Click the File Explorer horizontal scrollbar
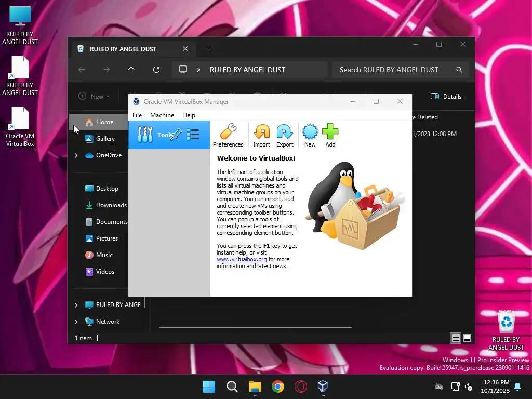The image size is (532, 399). point(256,328)
